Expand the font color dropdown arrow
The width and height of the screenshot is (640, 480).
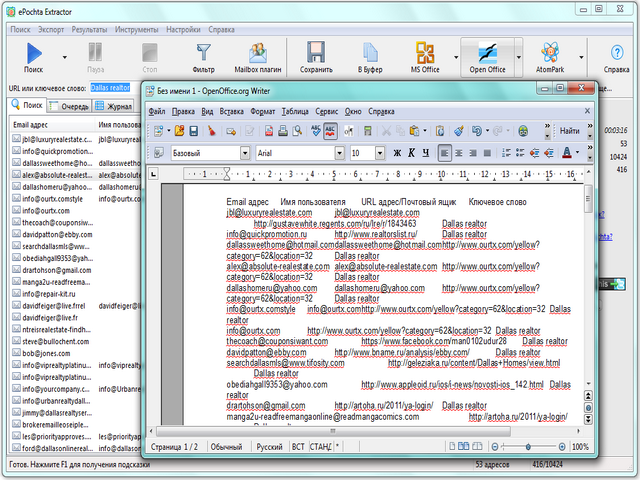577,153
